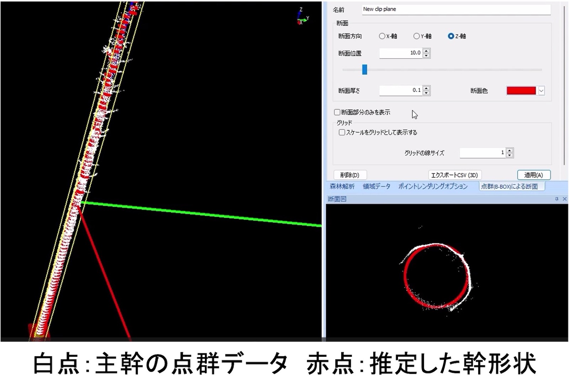
Task: Click the 削除(D) button
Action: tap(350, 175)
